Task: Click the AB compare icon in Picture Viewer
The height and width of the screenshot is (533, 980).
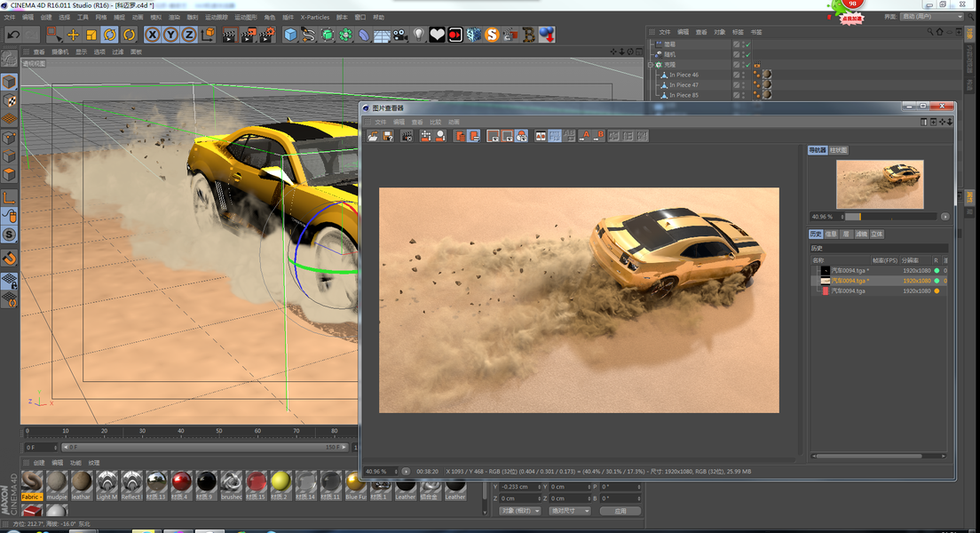Action: coord(541,136)
